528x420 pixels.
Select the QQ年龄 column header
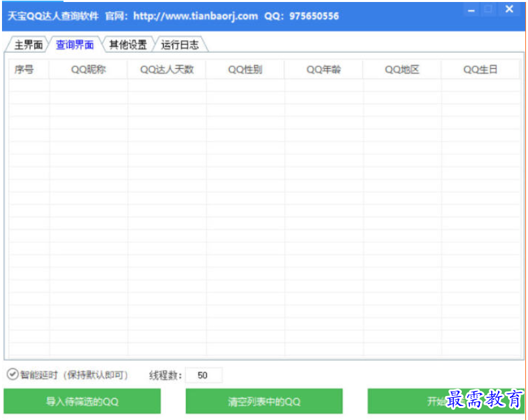(323, 69)
